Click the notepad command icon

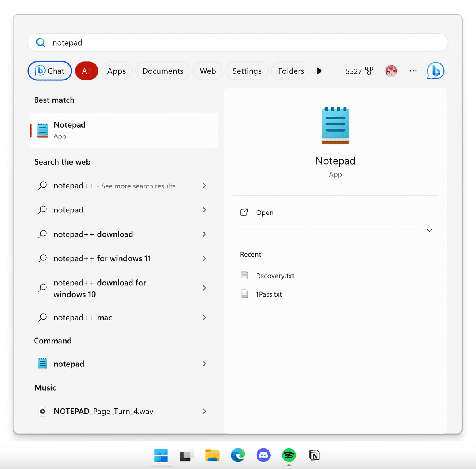coord(42,364)
